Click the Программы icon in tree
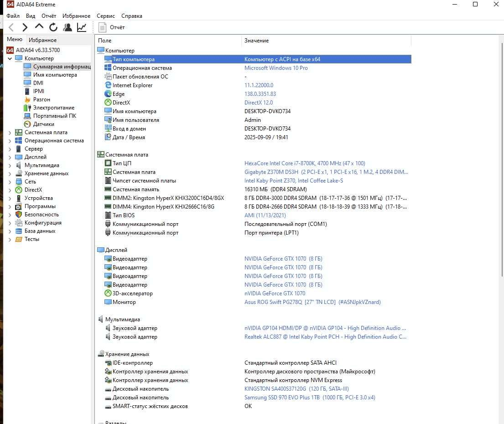The height and width of the screenshot is (424, 504). [x=19, y=206]
